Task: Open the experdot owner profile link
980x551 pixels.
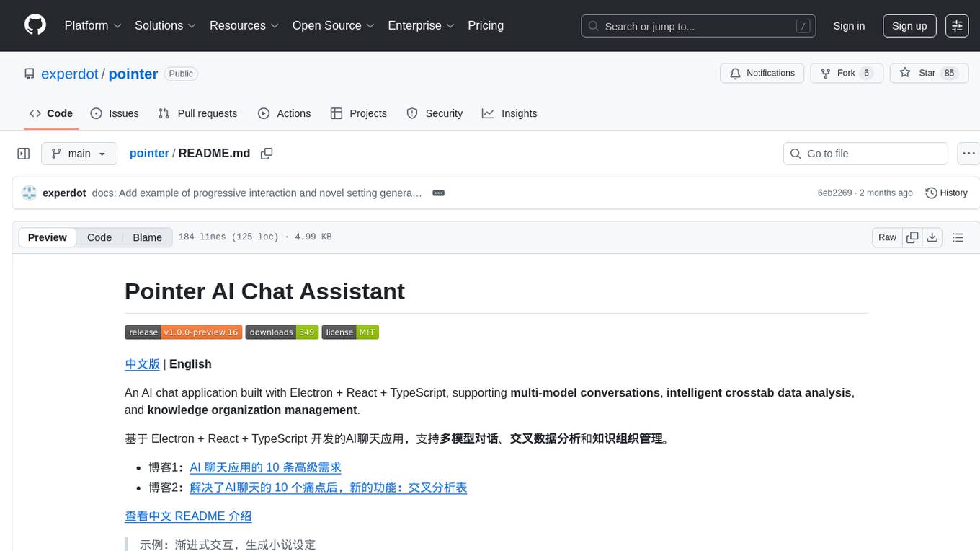Action: point(70,74)
